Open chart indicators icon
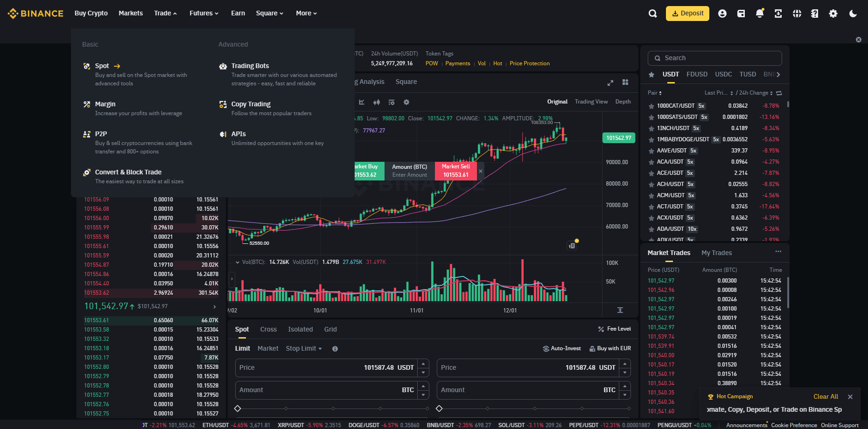 pyautogui.click(x=392, y=102)
